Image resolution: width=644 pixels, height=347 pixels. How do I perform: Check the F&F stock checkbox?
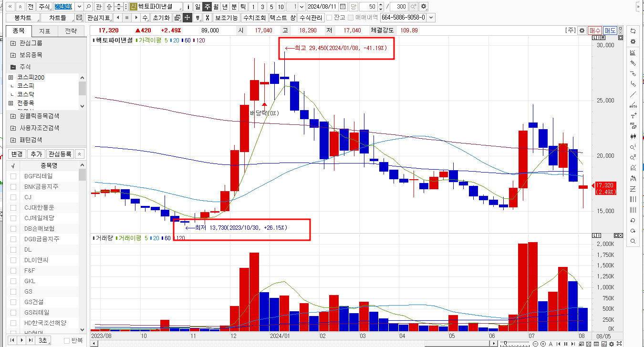(13, 271)
